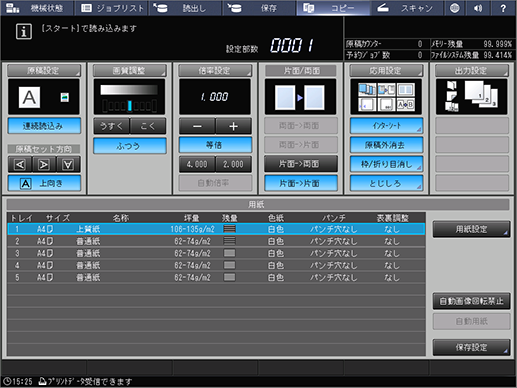Click the info icon beside the message
Screen dimensions: 517x388
tap(24, 32)
